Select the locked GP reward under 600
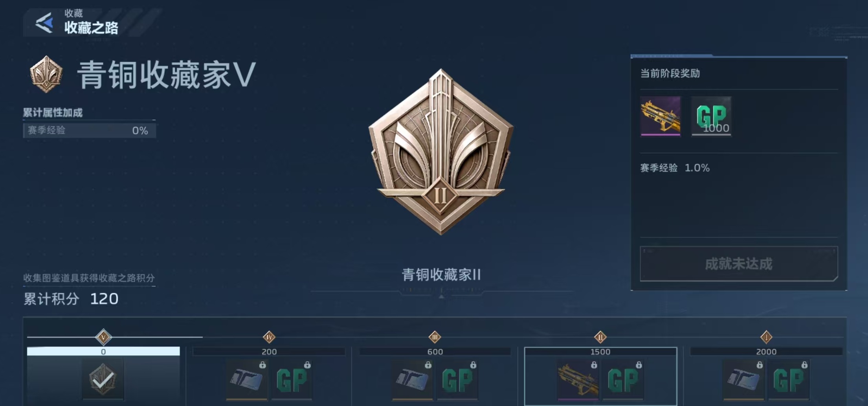 tap(457, 380)
